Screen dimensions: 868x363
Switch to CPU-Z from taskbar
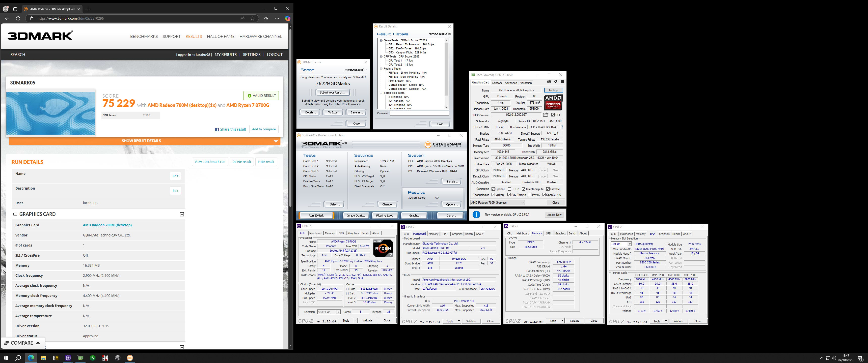click(x=68, y=358)
